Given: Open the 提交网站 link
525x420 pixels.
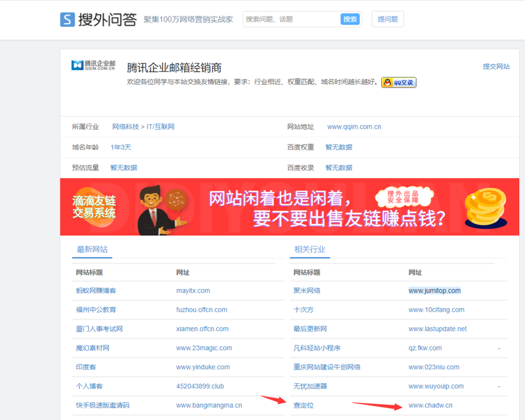Looking at the screenshot, I should (x=496, y=66).
